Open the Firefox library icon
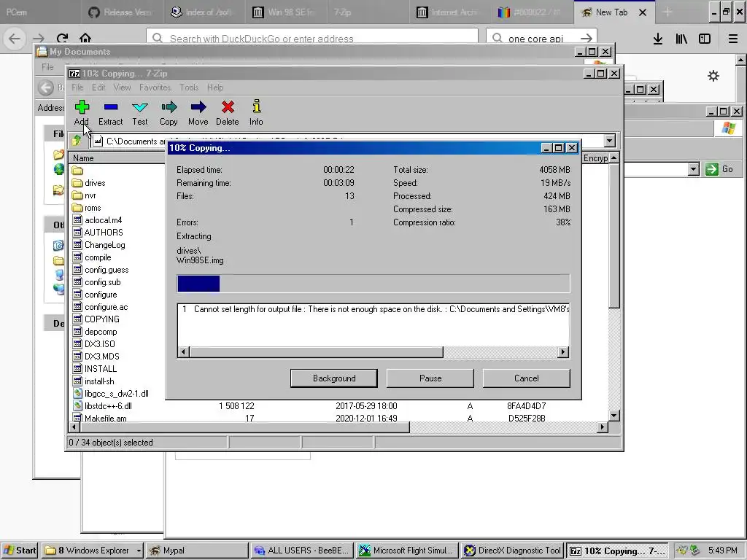Image resolution: width=747 pixels, height=560 pixels. pyautogui.click(x=681, y=39)
